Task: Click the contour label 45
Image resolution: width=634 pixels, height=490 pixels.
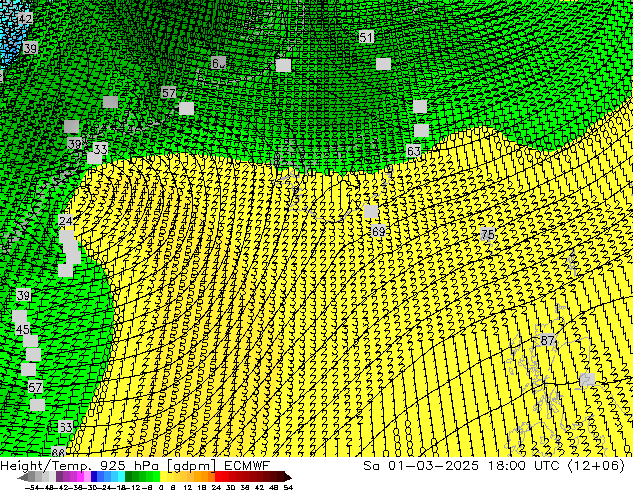Action: pos(23,329)
